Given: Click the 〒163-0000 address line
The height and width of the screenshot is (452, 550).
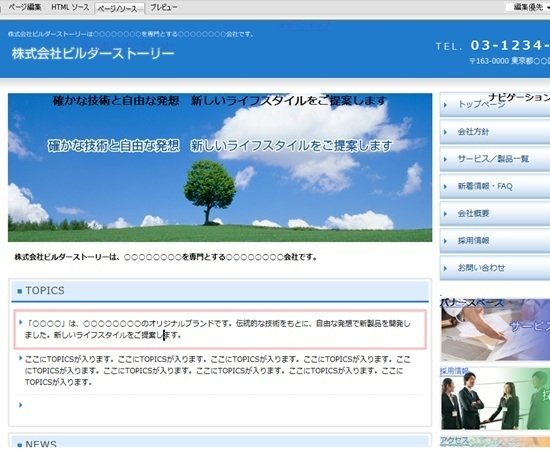Looking at the screenshot, I should click(x=509, y=61).
